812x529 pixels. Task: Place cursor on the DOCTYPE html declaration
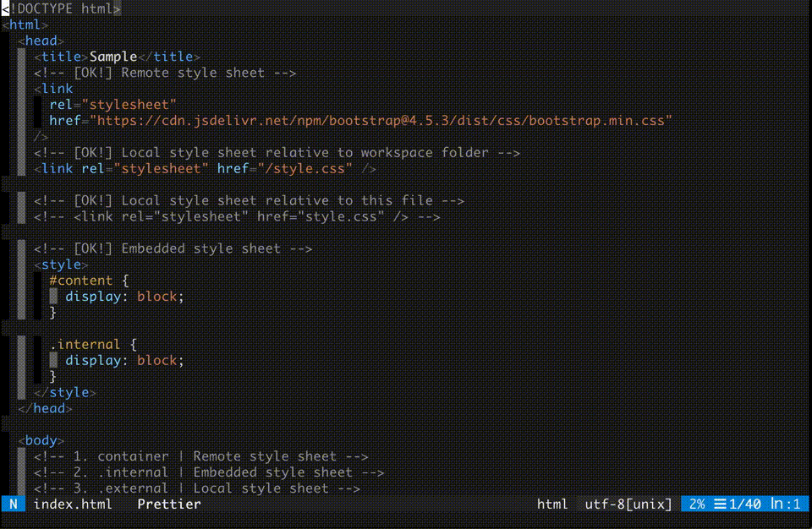tap(63, 8)
